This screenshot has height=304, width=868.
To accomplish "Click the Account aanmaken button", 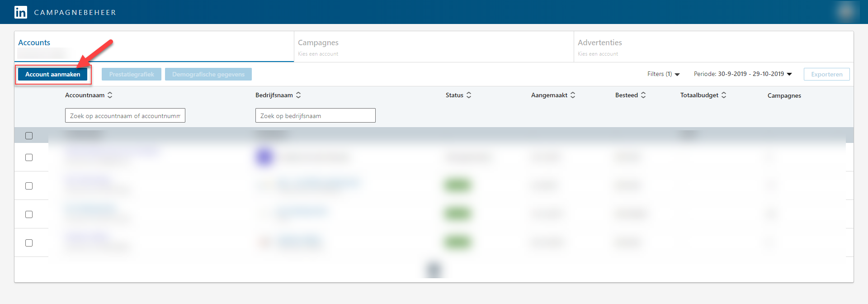I will pos(53,74).
